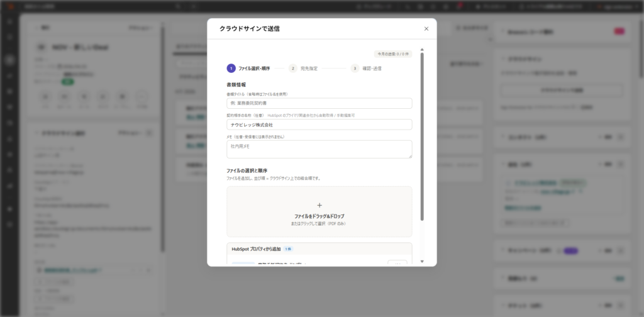Click the 契約相手の名称 field with ナウビレッジ株式会社
This screenshot has height=317, width=644.
(319, 125)
